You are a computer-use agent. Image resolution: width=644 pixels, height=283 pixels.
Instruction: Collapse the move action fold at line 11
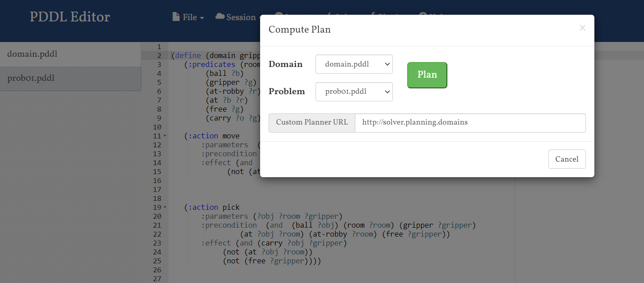[165, 136]
